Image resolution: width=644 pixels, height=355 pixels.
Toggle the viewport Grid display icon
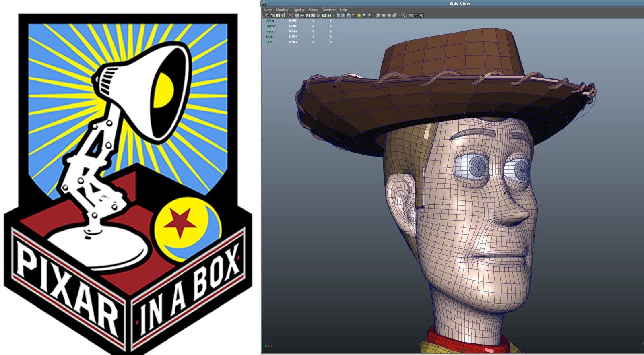pyautogui.click(x=297, y=15)
